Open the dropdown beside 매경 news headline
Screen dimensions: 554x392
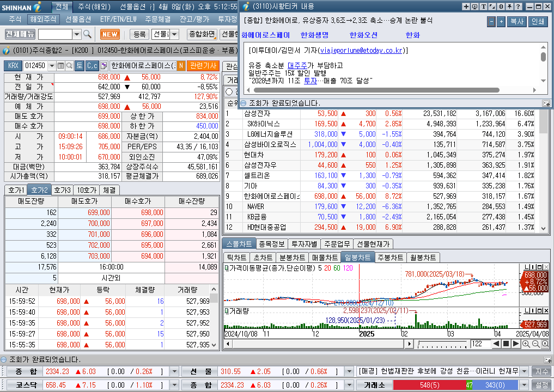(x=525, y=371)
